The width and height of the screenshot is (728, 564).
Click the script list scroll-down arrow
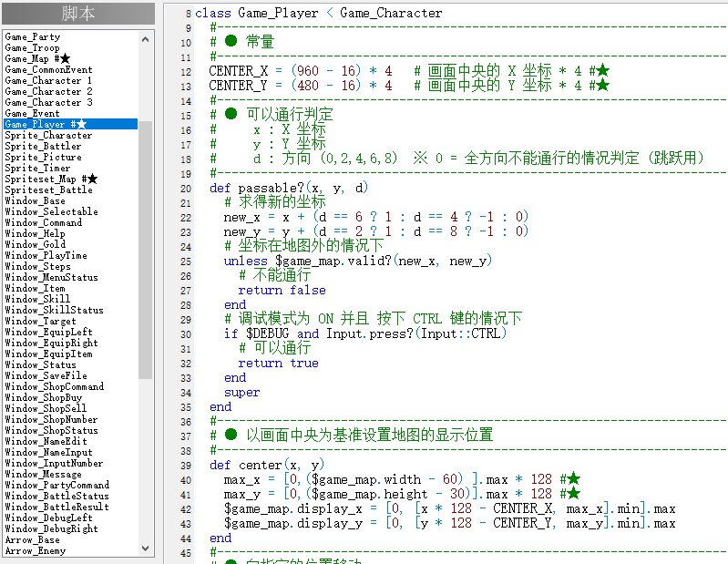(145, 549)
